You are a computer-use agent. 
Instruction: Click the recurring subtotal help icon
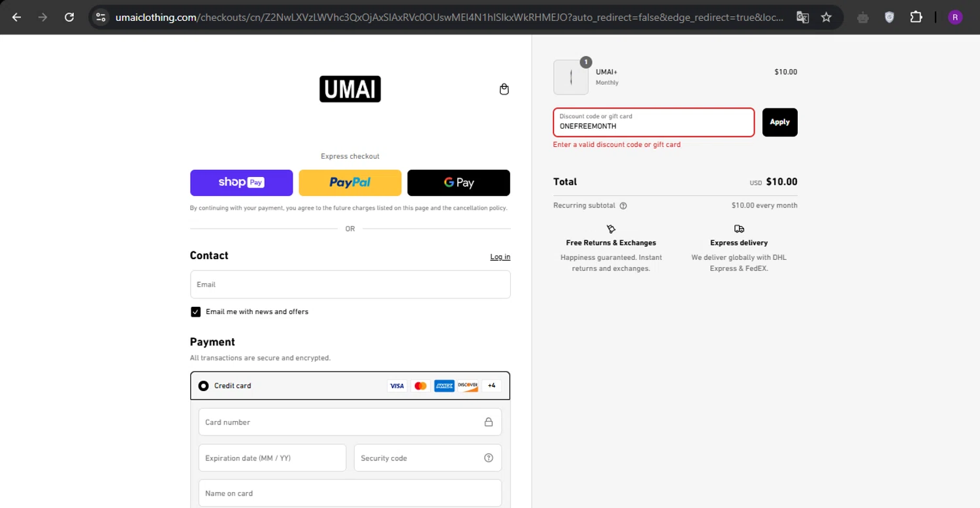[x=623, y=206]
